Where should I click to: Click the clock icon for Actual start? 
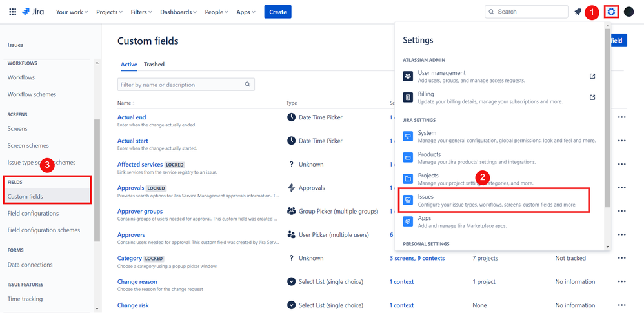tap(291, 141)
